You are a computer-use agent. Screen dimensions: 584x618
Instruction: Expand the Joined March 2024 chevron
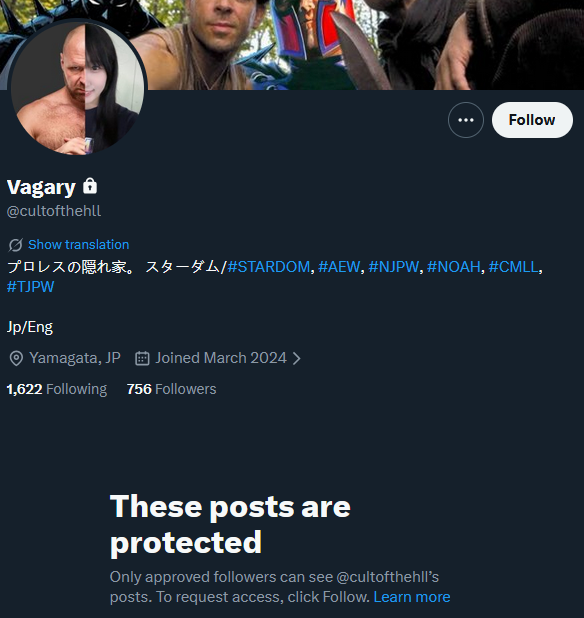click(296, 358)
